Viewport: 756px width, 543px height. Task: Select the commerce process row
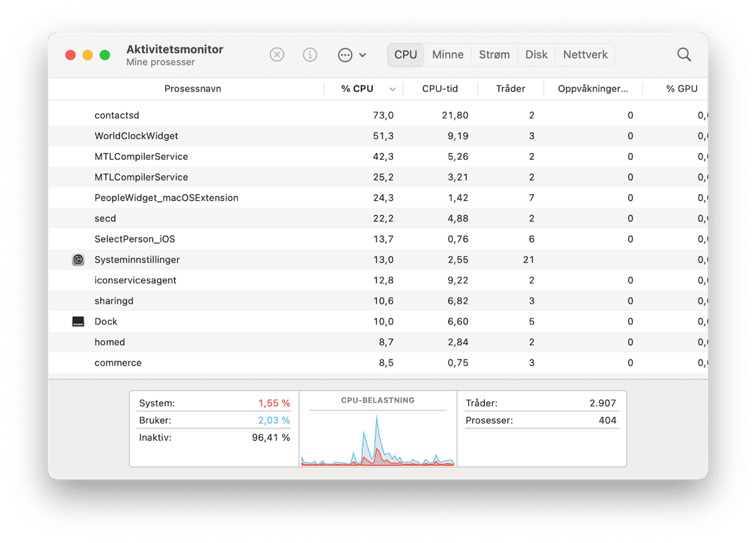click(378, 363)
